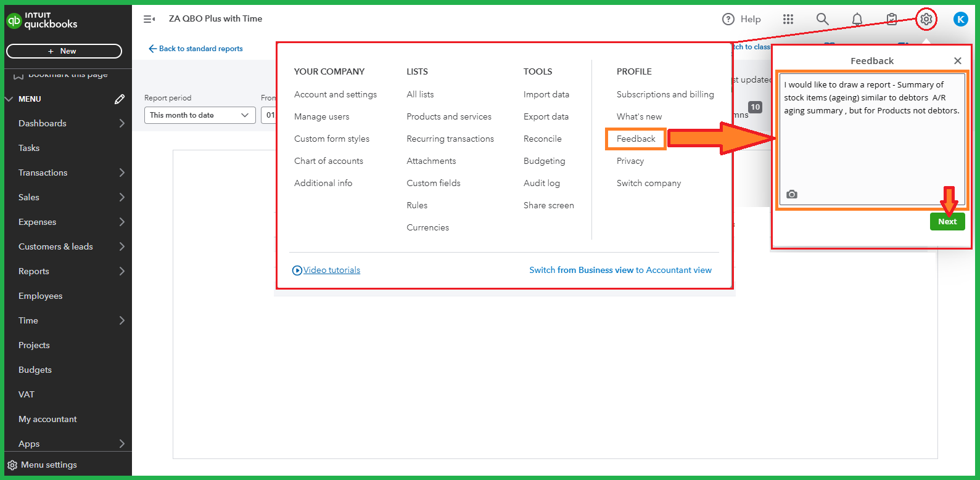Open Products and services

pos(449,116)
